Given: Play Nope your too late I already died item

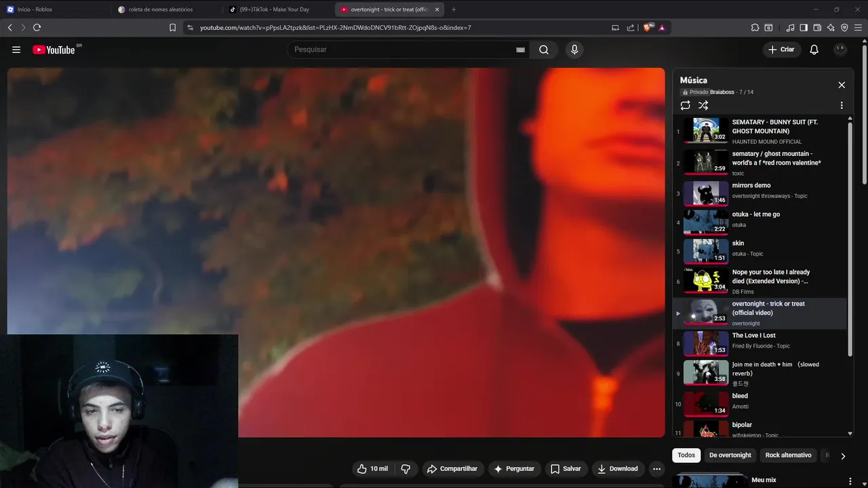Looking at the screenshot, I should click(759, 281).
